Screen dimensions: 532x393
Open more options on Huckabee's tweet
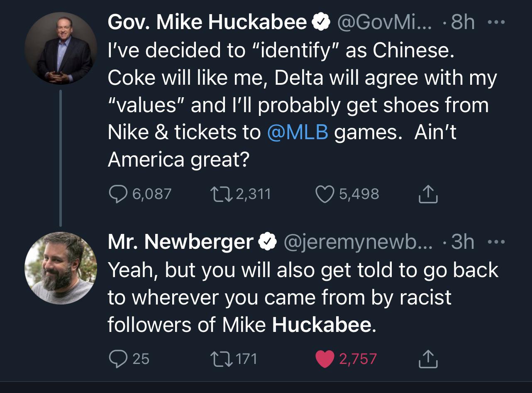(496, 22)
